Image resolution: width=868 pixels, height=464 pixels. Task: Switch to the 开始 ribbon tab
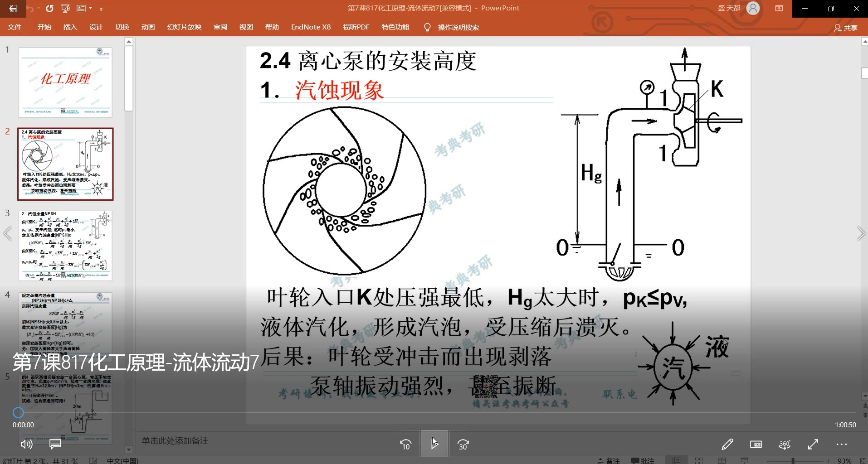pos(44,27)
